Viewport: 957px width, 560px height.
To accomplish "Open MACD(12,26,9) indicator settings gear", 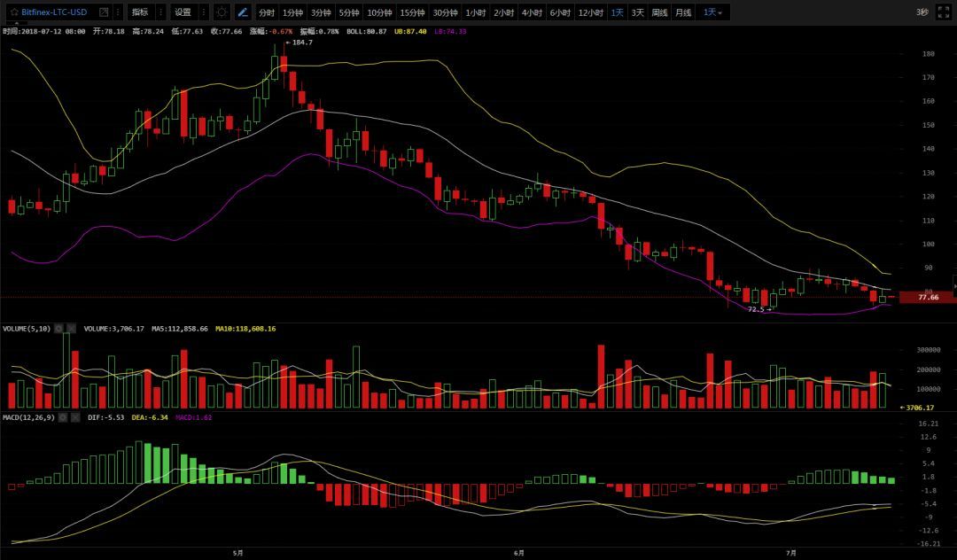I will pyautogui.click(x=63, y=418).
